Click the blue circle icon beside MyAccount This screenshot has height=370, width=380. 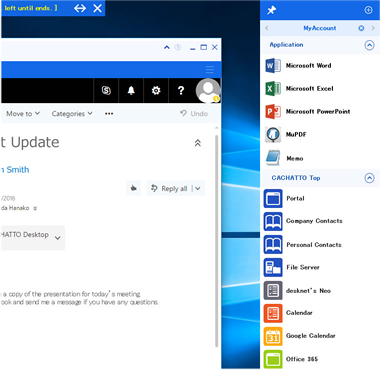coord(361,28)
